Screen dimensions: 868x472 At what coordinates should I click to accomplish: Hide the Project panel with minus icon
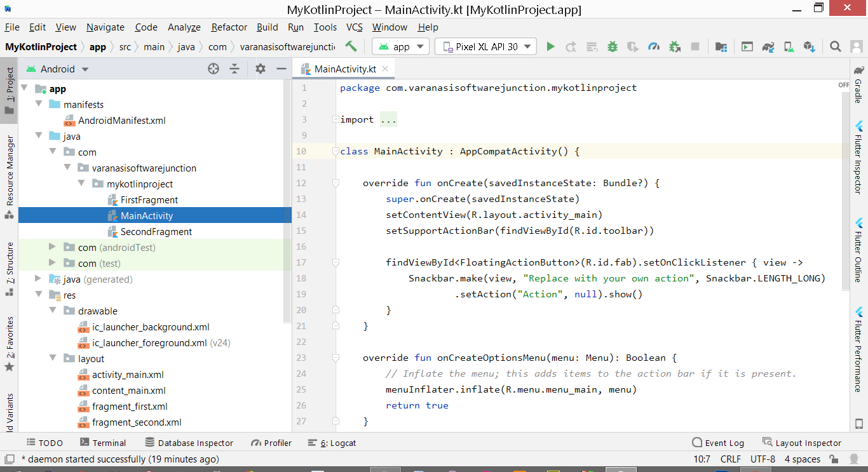point(281,69)
